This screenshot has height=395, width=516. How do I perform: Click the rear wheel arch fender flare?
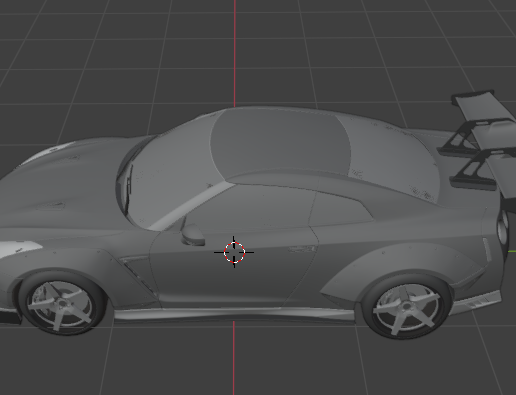(400, 265)
